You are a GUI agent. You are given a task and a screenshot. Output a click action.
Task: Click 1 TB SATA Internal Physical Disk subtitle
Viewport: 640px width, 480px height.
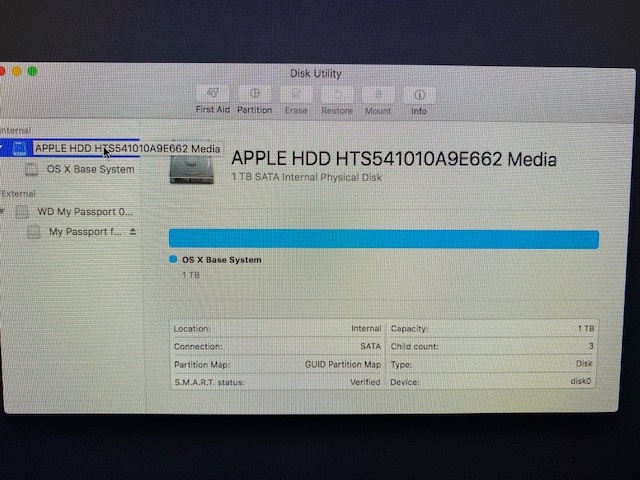tap(307, 177)
